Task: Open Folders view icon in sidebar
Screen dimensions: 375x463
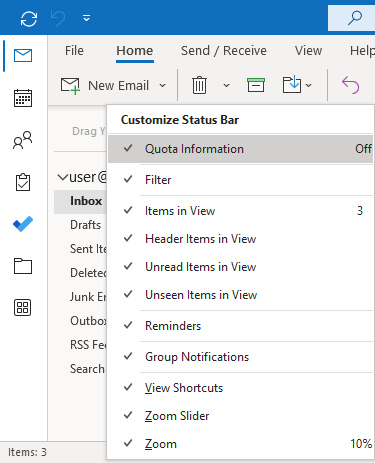Action: [x=23, y=266]
